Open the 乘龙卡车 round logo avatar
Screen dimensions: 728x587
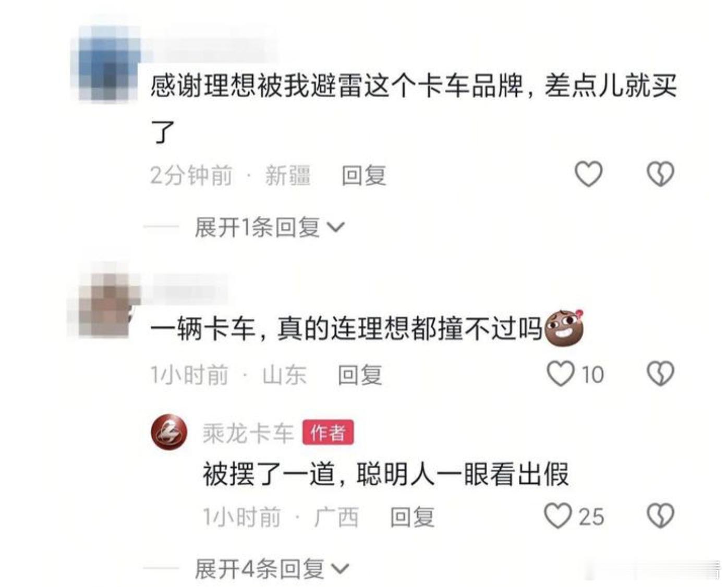(x=169, y=432)
